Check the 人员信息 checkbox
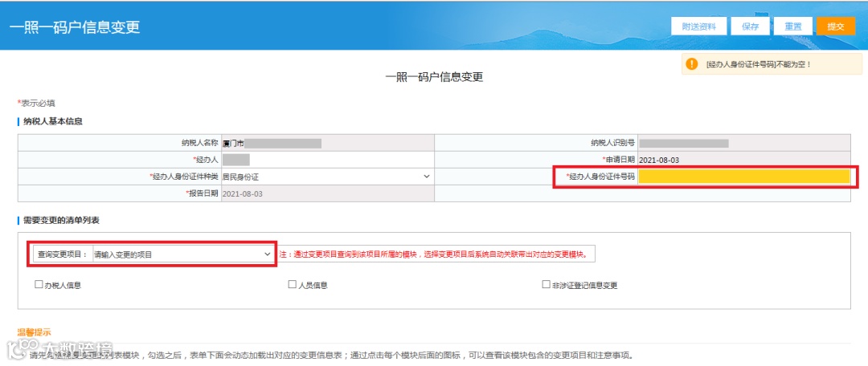This screenshot has height=366, width=868. [293, 285]
